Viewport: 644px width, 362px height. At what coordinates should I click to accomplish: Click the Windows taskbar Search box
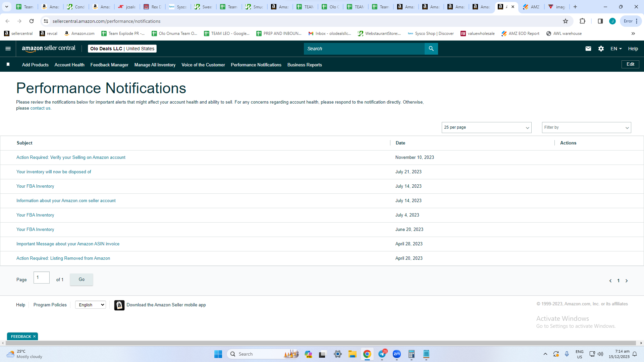click(263, 354)
